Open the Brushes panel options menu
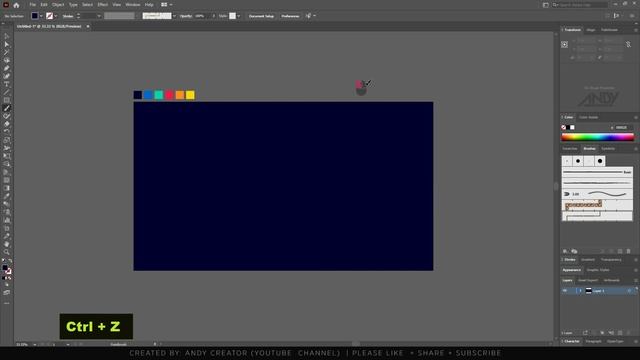 tap(636, 149)
